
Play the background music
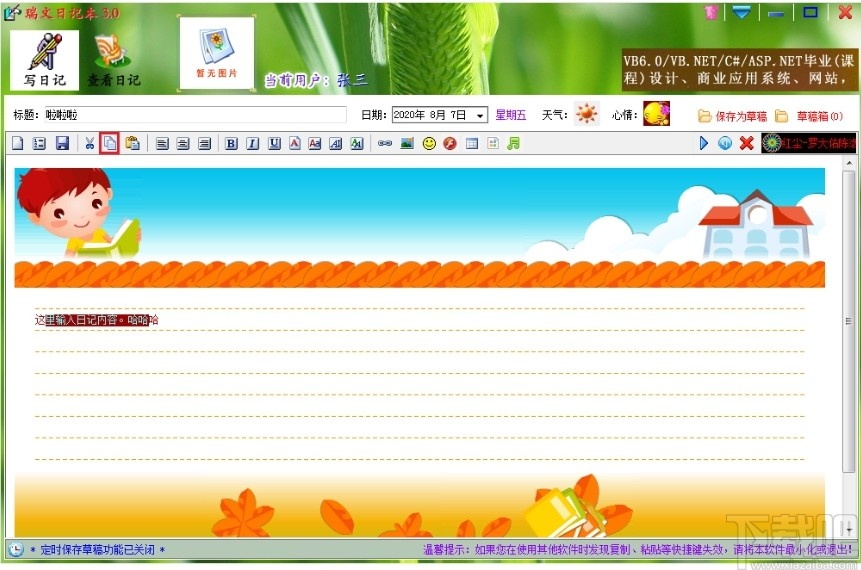coord(703,143)
